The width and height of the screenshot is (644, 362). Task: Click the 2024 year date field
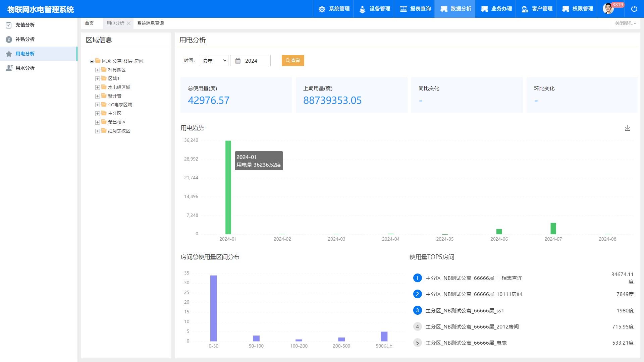coord(251,61)
